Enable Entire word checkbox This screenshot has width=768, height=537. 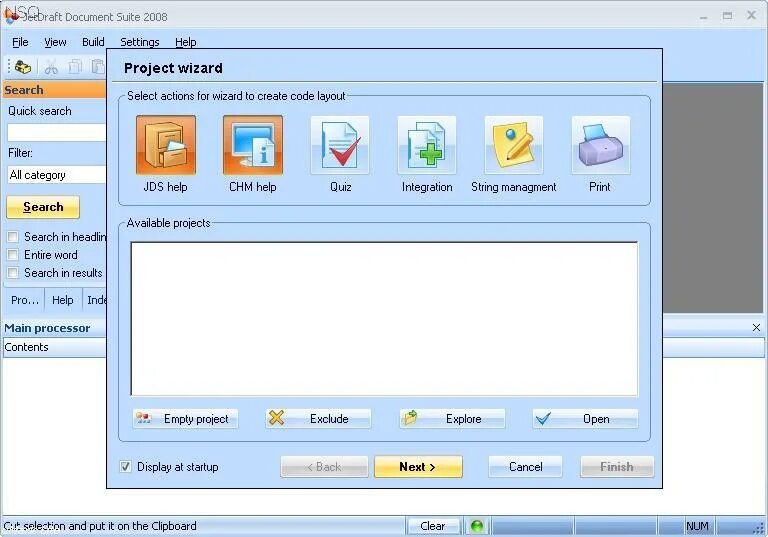pyautogui.click(x=13, y=255)
